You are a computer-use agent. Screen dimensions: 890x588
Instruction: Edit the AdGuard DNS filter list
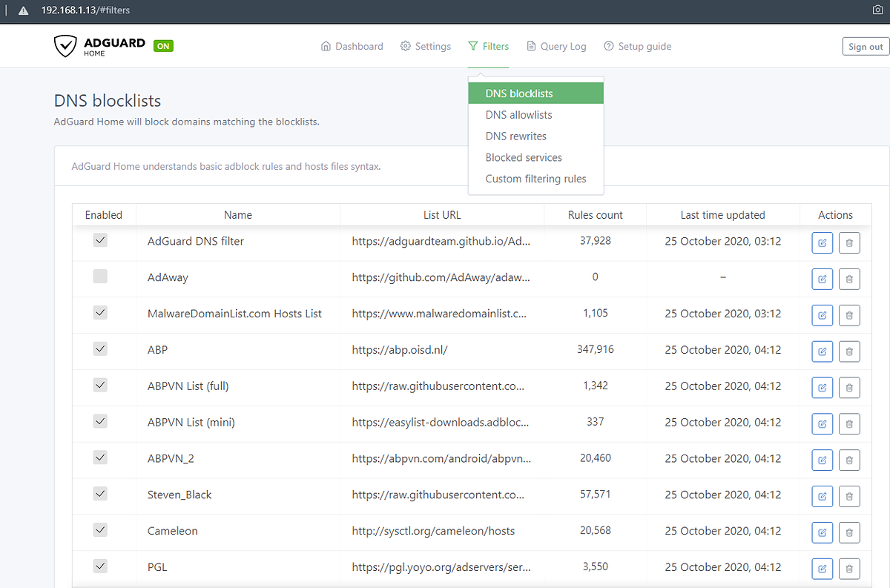[x=822, y=242]
